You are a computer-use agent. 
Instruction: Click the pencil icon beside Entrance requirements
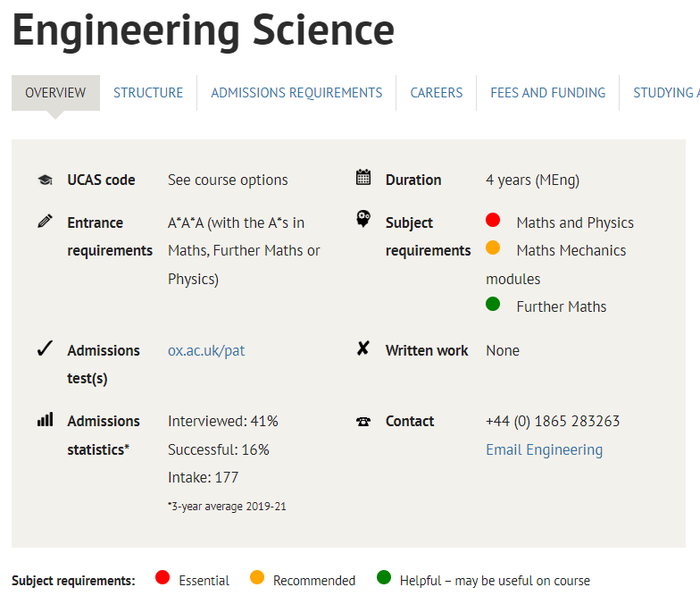pos(45,222)
